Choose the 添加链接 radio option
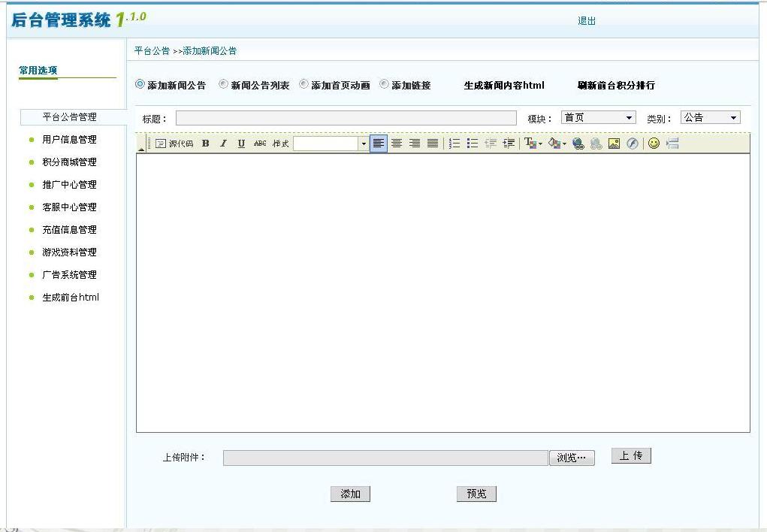The width and height of the screenshot is (767, 532). pos(384,84)
